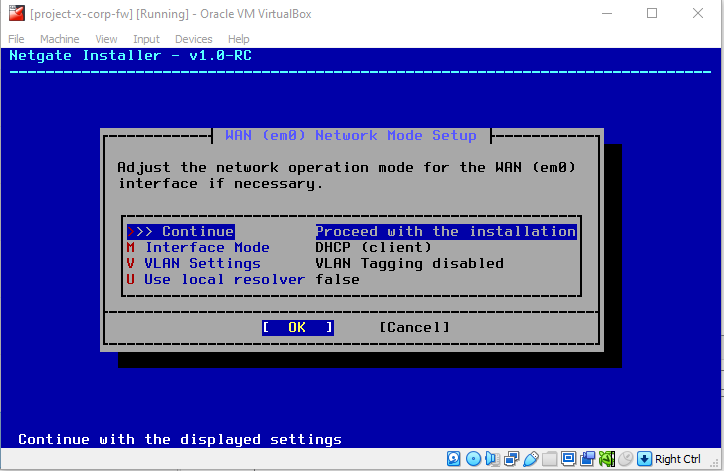Click the network adapter status icon
Screen dimensions: 724x471
click(509, 459)
